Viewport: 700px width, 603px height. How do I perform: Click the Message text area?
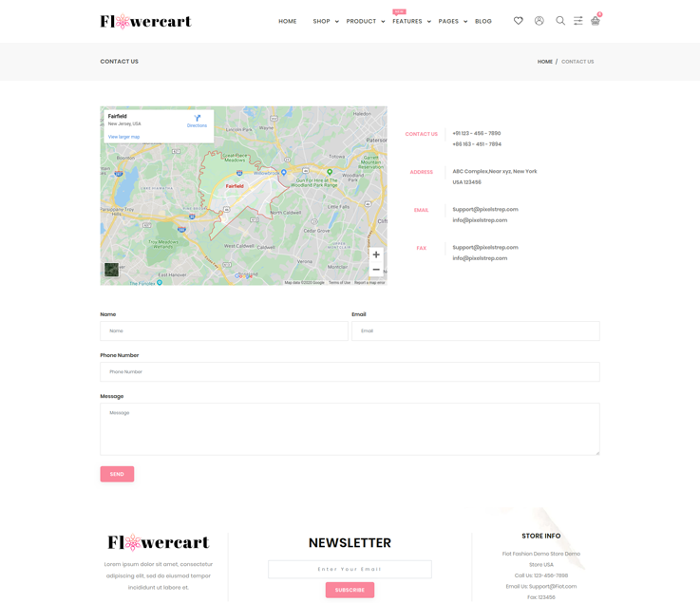tap(350, 429)
